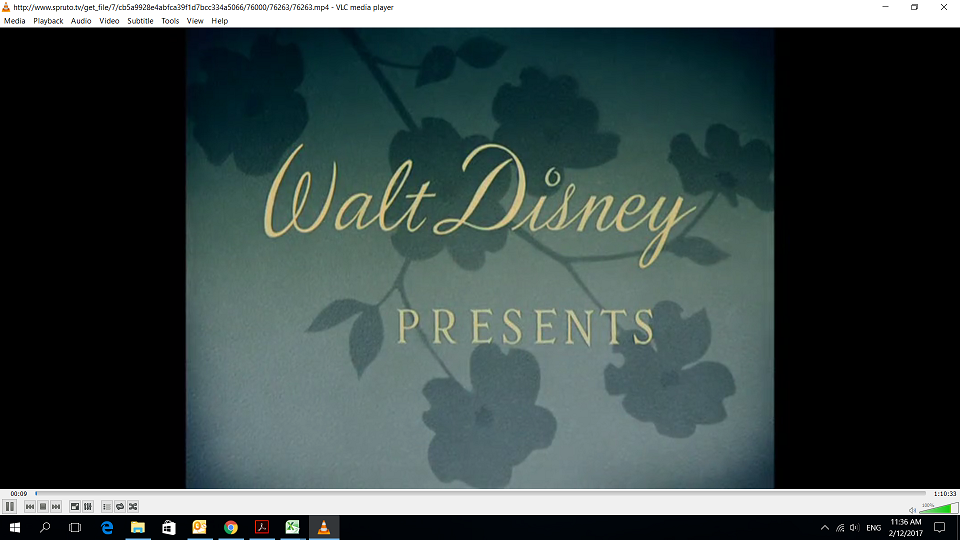Open Windows Store from taskbar
960x540 pixels.
coord(169,527)
